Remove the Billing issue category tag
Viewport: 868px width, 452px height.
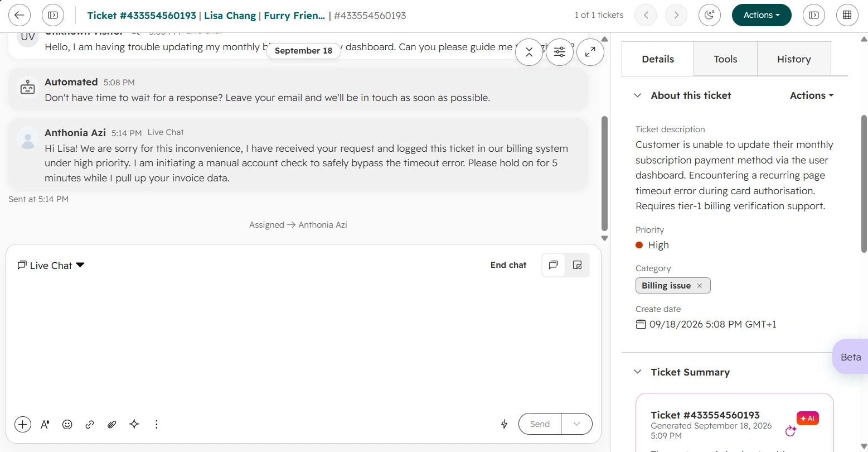pyautogui.click(x=700, y=286)
